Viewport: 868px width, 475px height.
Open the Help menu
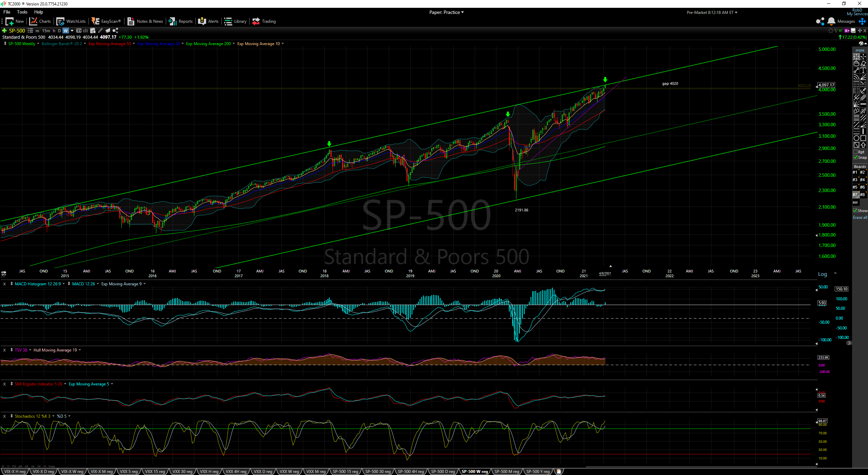[39, 12]
